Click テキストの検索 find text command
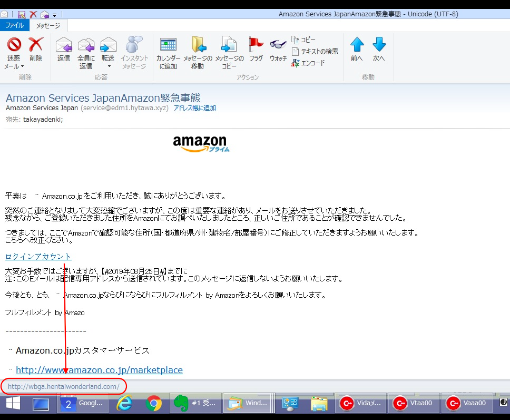This screenshot has height=420, width=510. point(315,52)
